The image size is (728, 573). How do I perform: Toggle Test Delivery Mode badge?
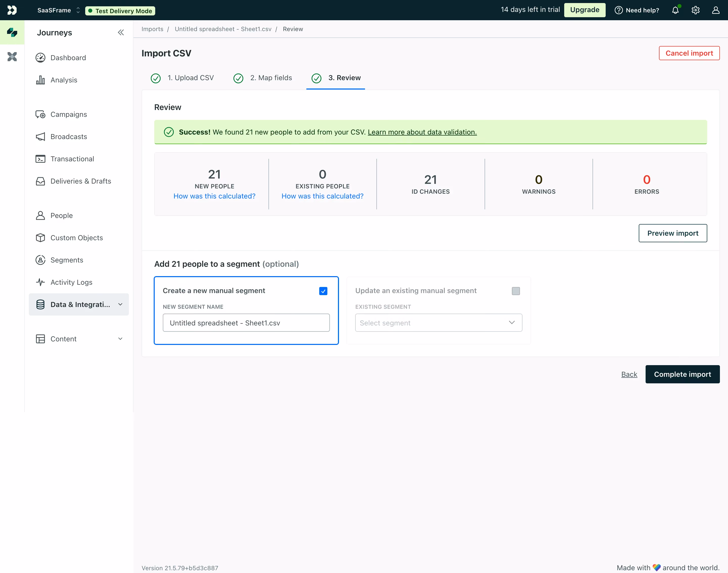click(120, 11)
